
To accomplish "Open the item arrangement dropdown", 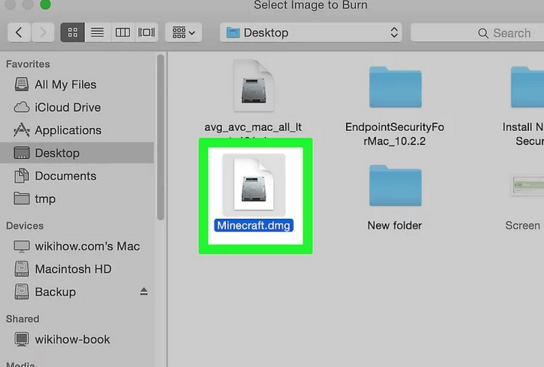I will tap(184, 33).
